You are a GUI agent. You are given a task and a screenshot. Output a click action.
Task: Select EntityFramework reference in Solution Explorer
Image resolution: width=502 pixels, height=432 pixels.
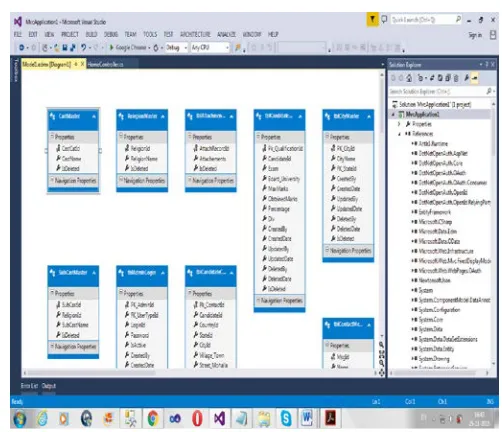(x=435, y=212)
